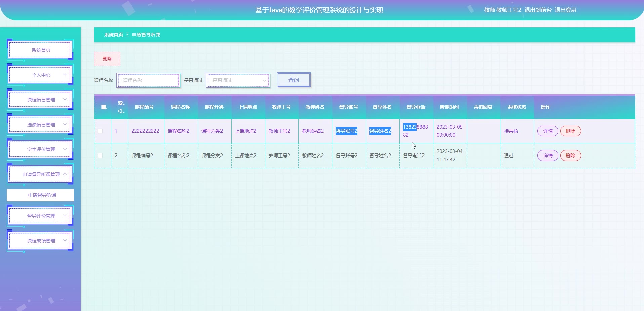
Task: Open the 选课信息管理 sidebar menu
Action: 40,125
